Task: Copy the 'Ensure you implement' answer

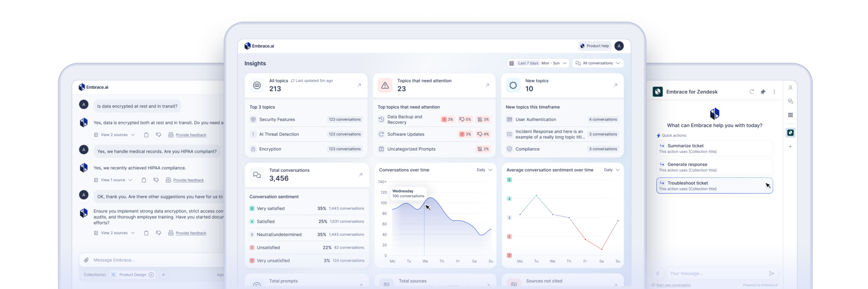Action: click(x=146, y=233)
